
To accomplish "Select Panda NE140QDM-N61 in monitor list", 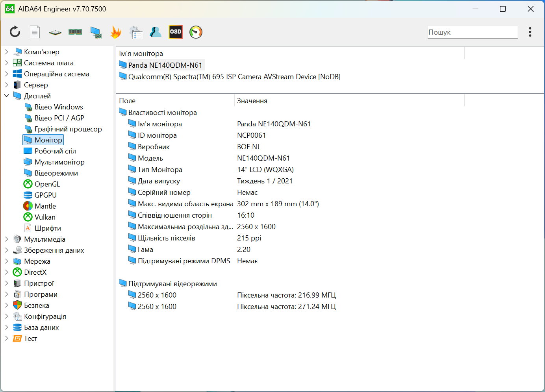I will (165, 65).
